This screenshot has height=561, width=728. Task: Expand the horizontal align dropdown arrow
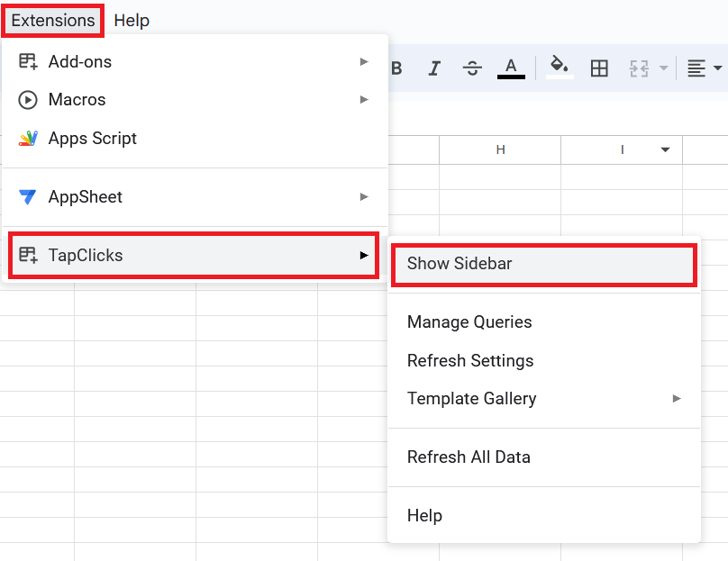[x=718, y=68]
